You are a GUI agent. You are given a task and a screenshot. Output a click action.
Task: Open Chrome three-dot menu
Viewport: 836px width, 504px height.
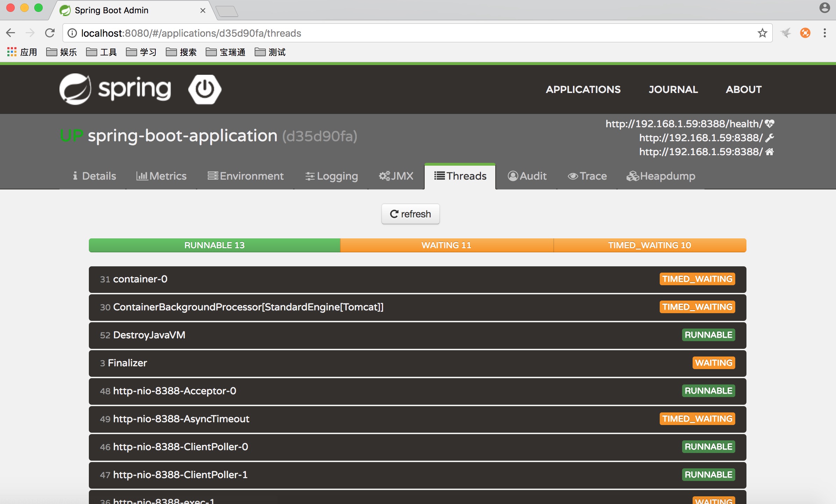(x=824, y=33)
